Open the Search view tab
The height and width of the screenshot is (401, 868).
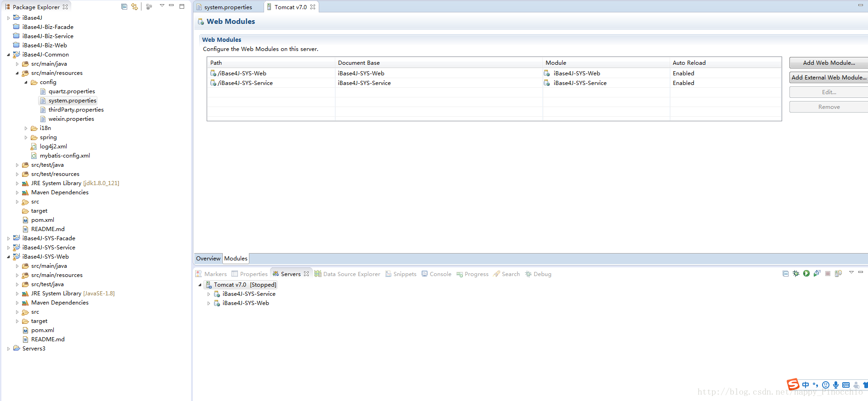pos(507,274)
